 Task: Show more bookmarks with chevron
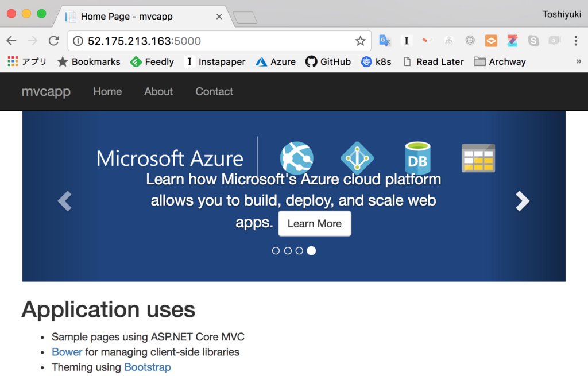[579, 61]
